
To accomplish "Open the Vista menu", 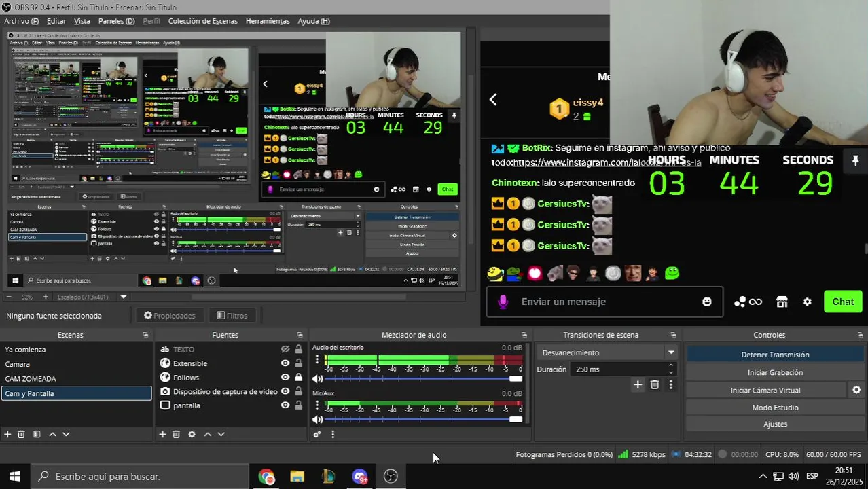I will [82, 21].
